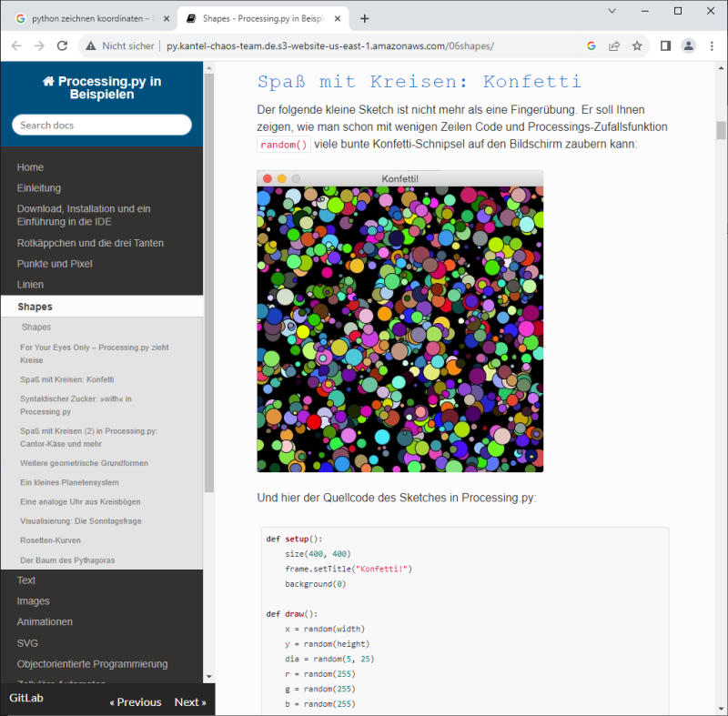The width and height of the screenshot is (728, 716).
Task: Go to the Next » page link
Action: [190, 702]
